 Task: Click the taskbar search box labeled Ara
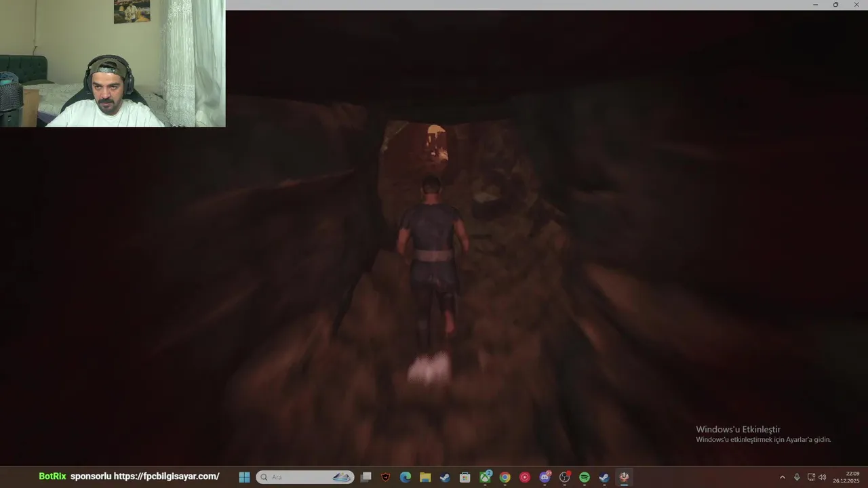304,477
